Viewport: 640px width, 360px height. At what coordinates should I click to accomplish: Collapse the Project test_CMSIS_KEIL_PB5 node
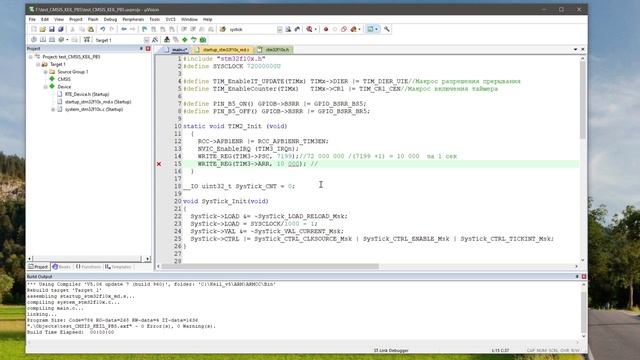click(31, 57)
